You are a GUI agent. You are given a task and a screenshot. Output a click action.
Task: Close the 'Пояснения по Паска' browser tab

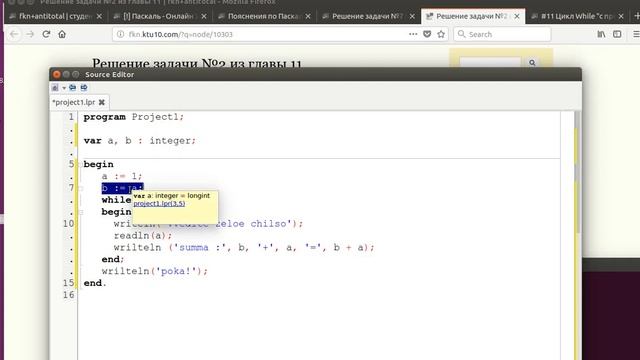308,16
